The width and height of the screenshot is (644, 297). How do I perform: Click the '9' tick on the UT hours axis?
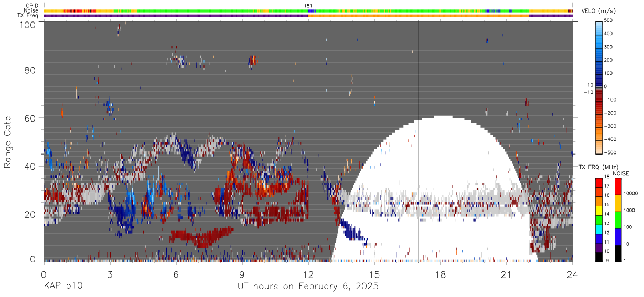click(242, 274)
